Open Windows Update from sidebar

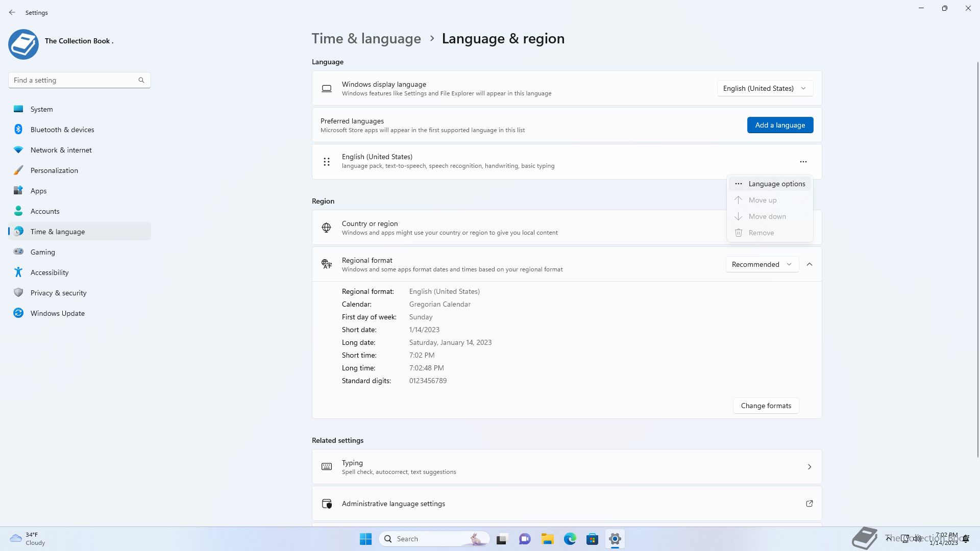(57, 313)
